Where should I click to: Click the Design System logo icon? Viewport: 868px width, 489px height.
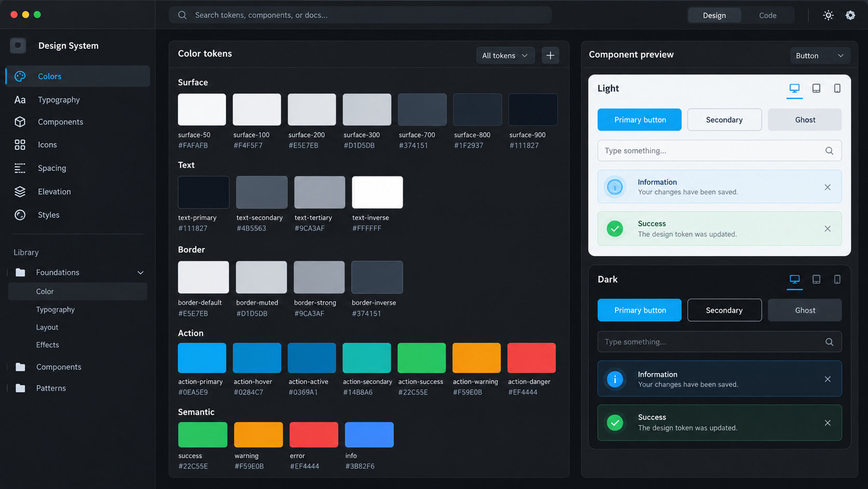[x=18, y=46]
